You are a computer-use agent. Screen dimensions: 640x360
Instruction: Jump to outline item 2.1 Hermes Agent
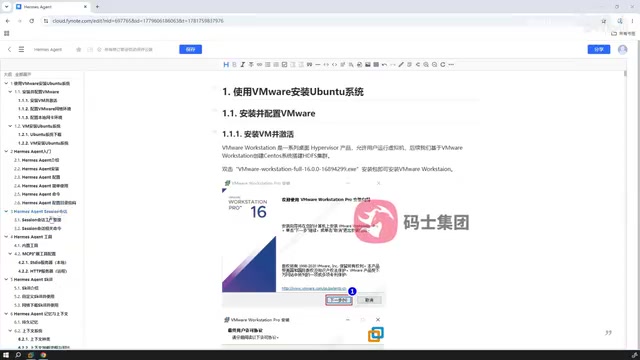(x=37, y=160)
